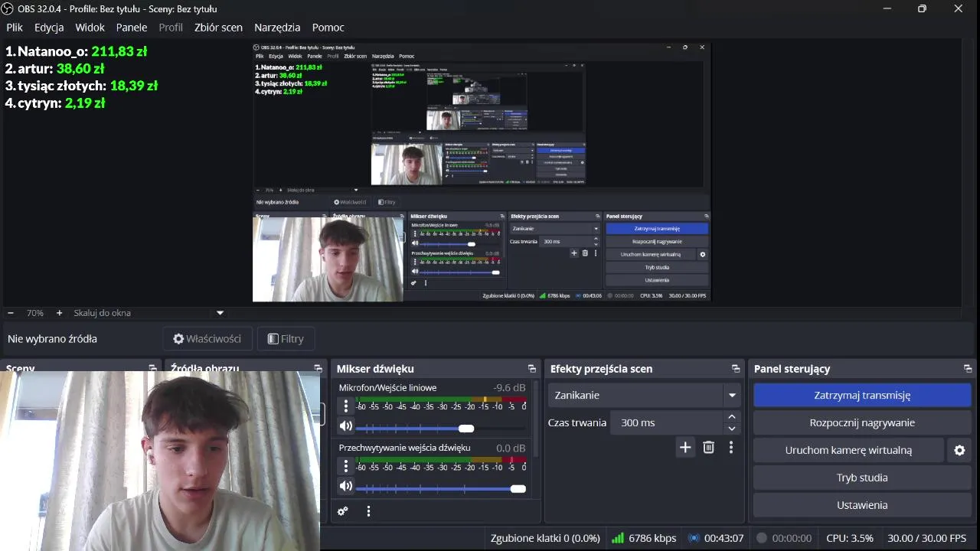The width and height of the screenshot is (980, 551).
Task: Increase Czas trwania with up arrow
Action: pyautogui.click(x=732, y=417)
